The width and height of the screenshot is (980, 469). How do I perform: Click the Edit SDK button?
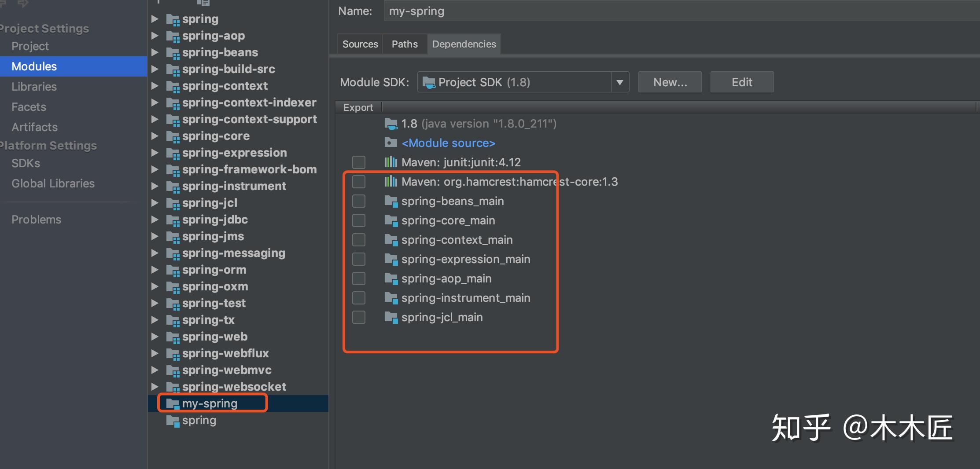pyautogui.click(x=742, y=82)
